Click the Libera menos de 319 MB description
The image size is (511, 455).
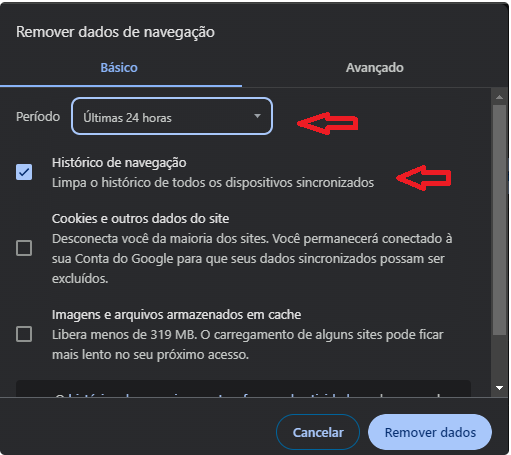[x=247, y=345]
